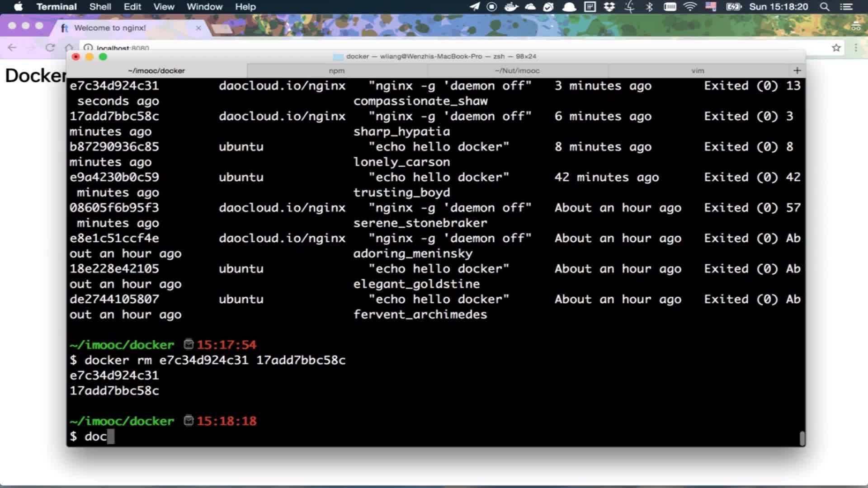Click the terminal vertical scrollbar thumb
This screenshot has height=488, width=868.
coord(802,438)
